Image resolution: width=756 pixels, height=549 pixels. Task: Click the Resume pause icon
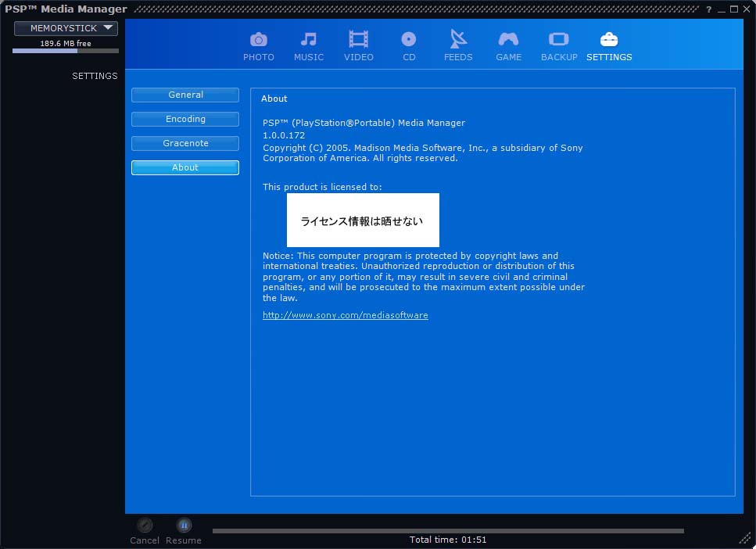(x=184, y=525)
